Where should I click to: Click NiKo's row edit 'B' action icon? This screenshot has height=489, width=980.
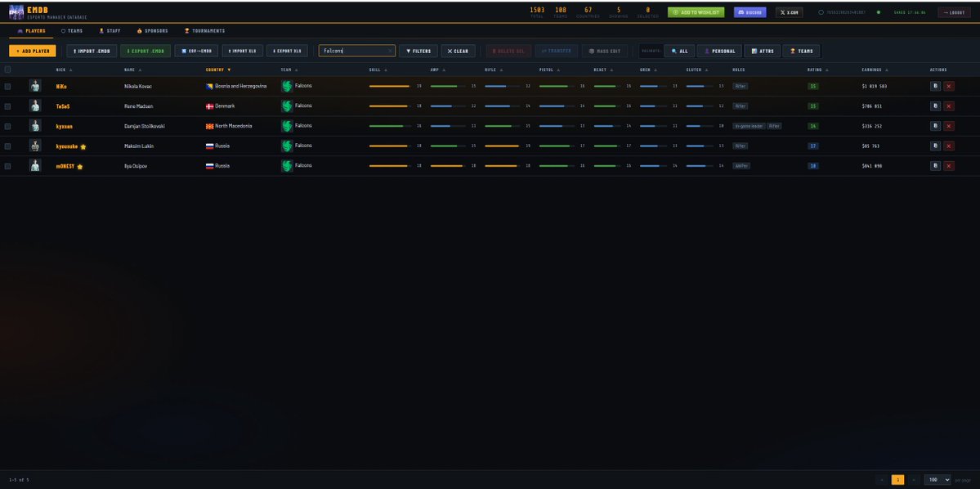click(x=935, y=86)
